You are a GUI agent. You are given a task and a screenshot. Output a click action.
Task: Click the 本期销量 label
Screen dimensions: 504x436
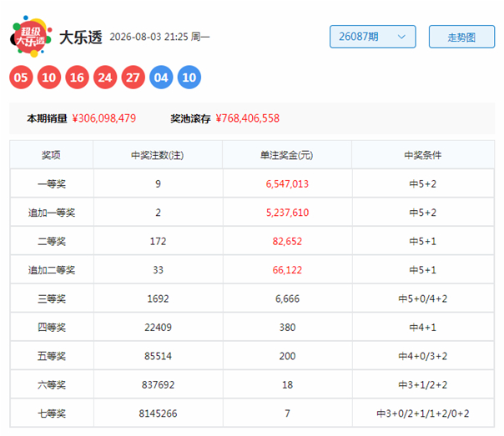click(47, 118)
